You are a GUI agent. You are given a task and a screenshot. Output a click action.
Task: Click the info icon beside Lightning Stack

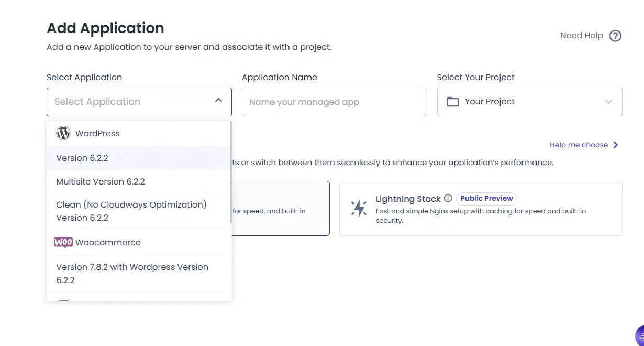pyautogui.click(x=448, y=199)
